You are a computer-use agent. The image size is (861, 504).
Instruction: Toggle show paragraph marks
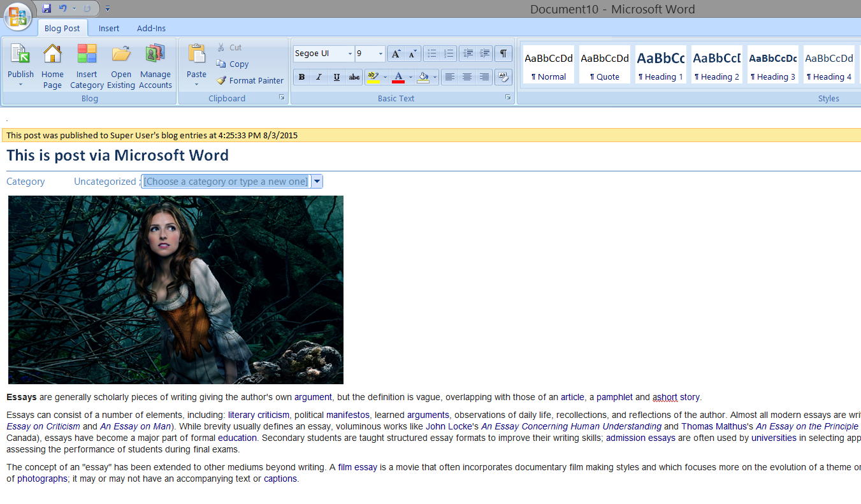[503, 54]
